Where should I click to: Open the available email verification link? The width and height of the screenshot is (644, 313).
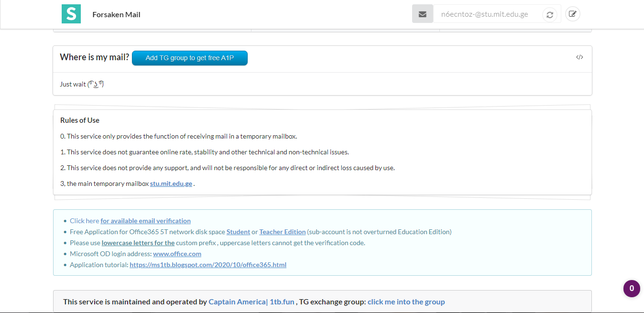point(145,221)
